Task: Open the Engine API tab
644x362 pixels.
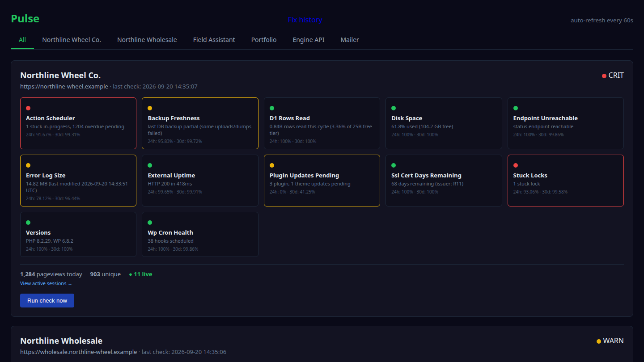Action: pos(309,40)
